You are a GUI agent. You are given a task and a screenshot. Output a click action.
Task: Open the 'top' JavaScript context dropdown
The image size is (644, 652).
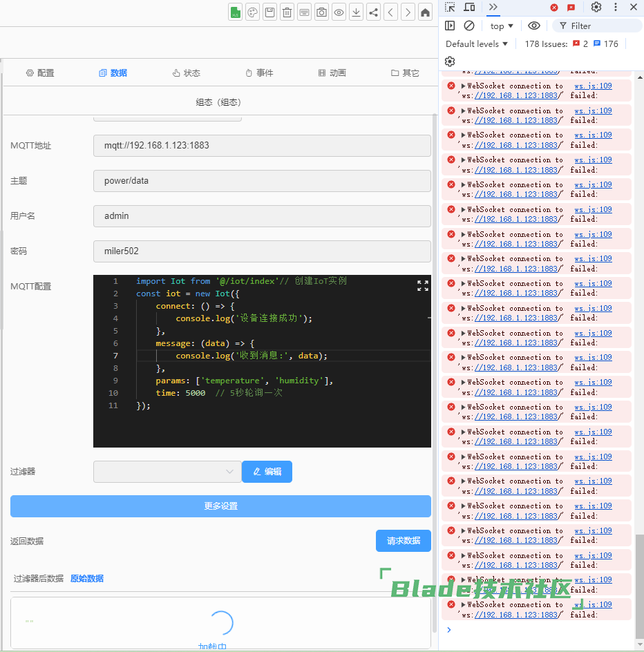(501, 26)
